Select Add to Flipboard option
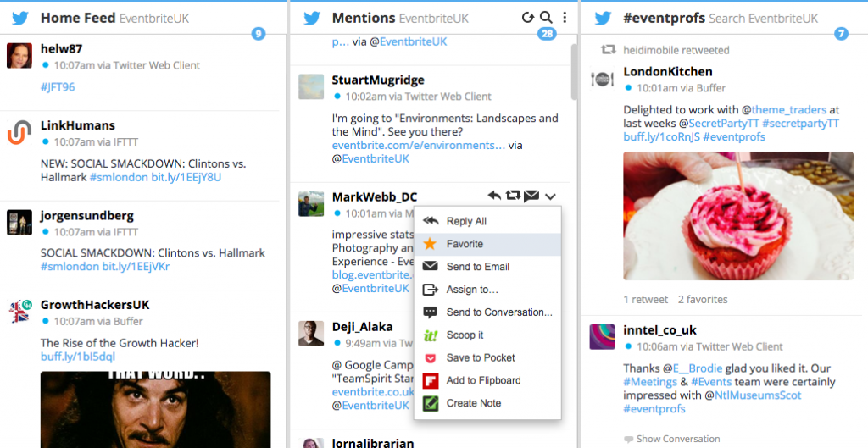This screenshot has width=868, height=448. (x=487, y=380)
